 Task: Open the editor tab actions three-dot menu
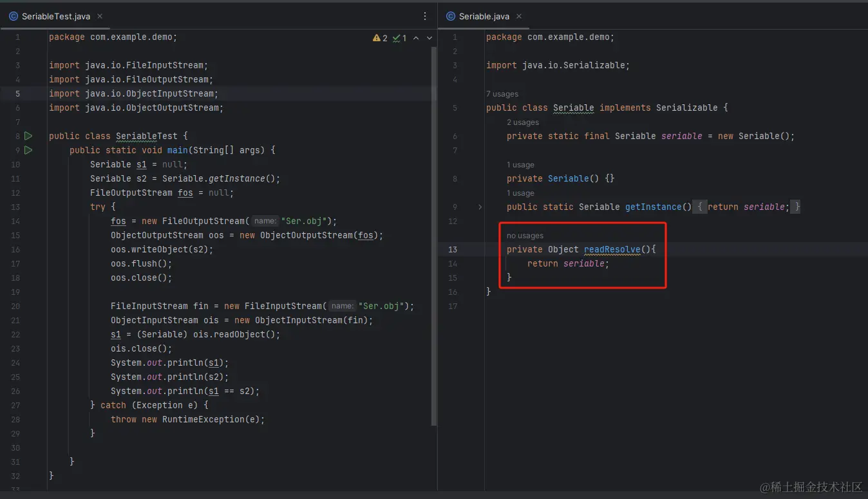[425, 16]
